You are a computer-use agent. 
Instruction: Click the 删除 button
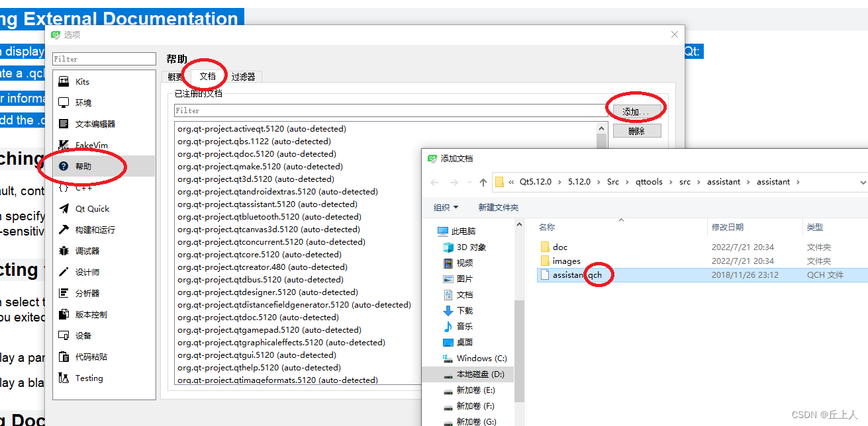637,131
